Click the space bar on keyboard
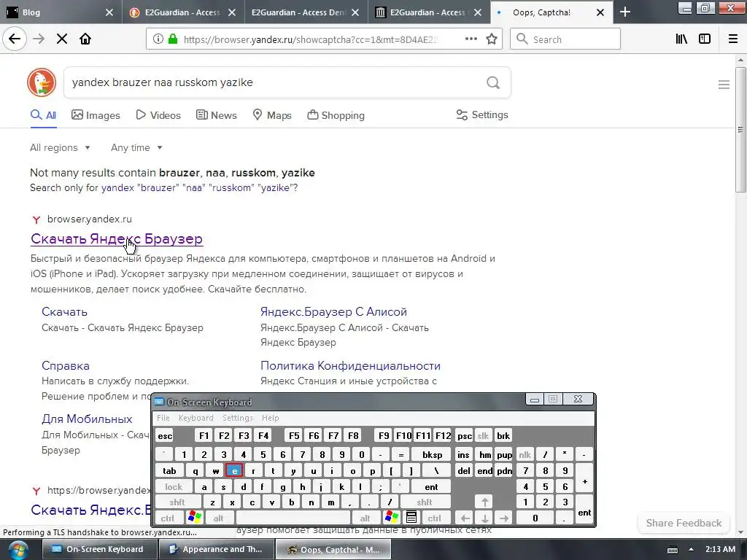Screen dimensions: 747x560 pyautogui.click(x=293, y=518)
